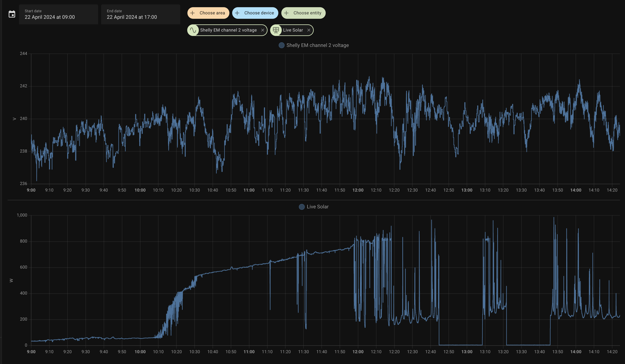Edit the End date field
The width and height of the screenshot is (625, 364).
[140, 14]
